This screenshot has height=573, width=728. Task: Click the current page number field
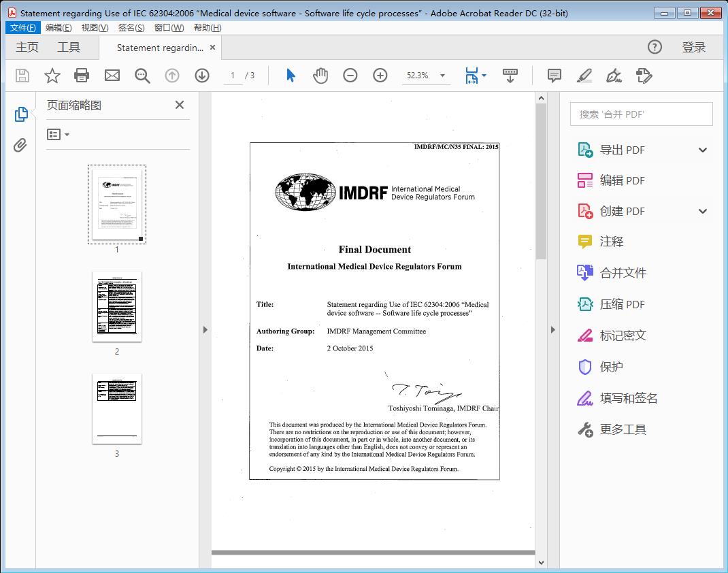[x=233, y=76]
